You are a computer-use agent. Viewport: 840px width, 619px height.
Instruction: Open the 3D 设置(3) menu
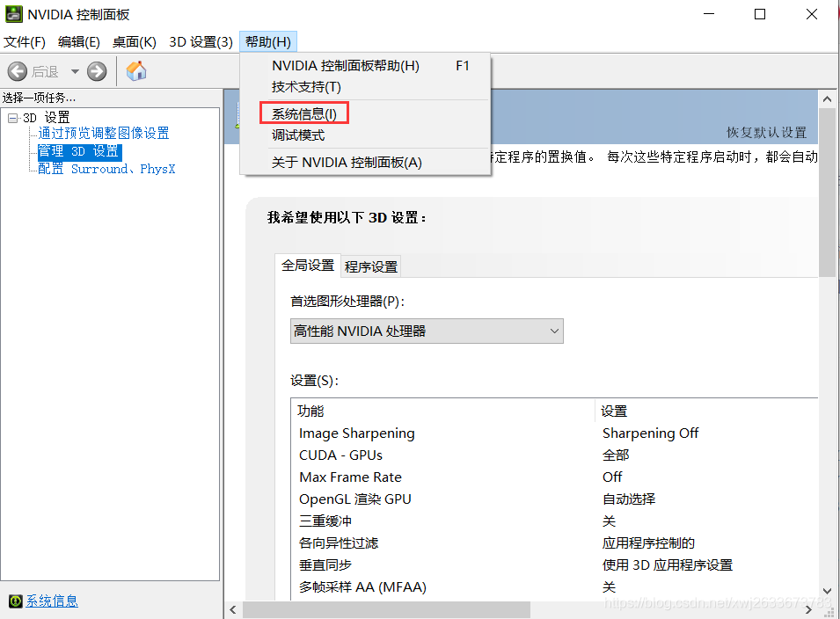pyautogui.click(x=201, y=42)
